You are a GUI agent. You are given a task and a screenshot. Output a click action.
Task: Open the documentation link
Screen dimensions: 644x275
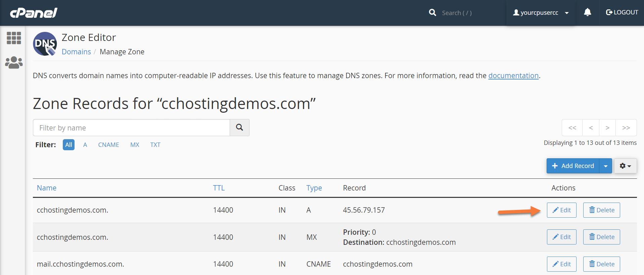pyautogui.click(x=513, y=76)
